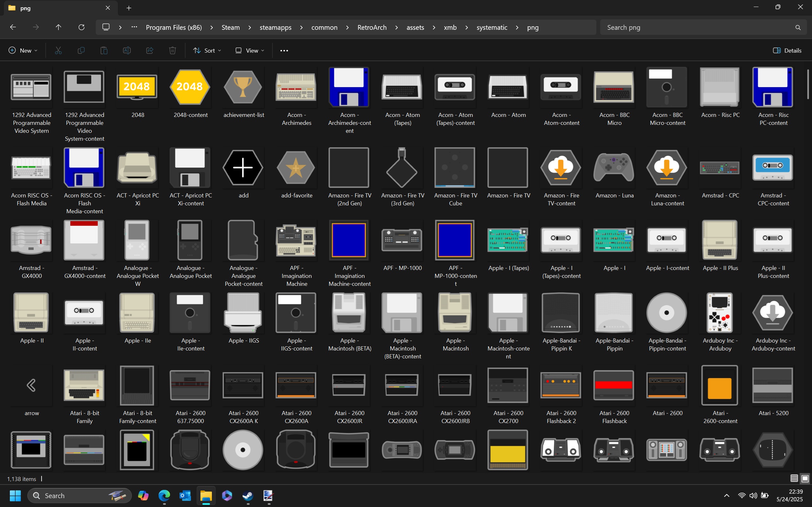The image size is (812, 507).
Task: Click the Share icon in toolbar
Action: click(x=150, y=50)
